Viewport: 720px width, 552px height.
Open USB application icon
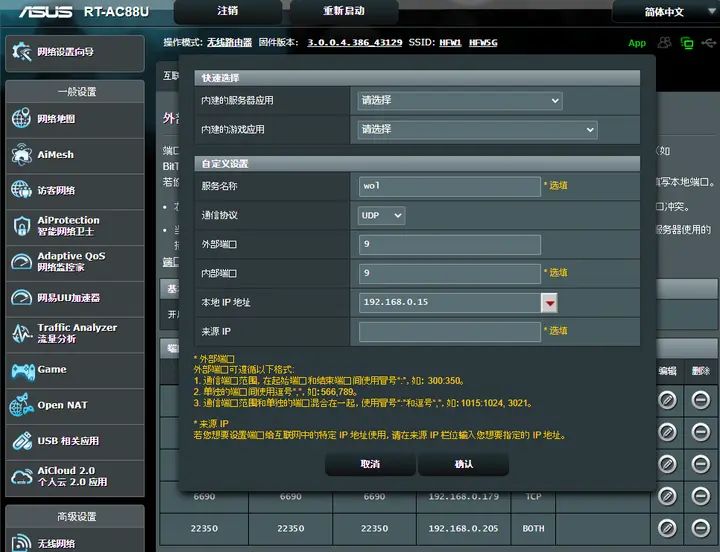click(21, 441)
